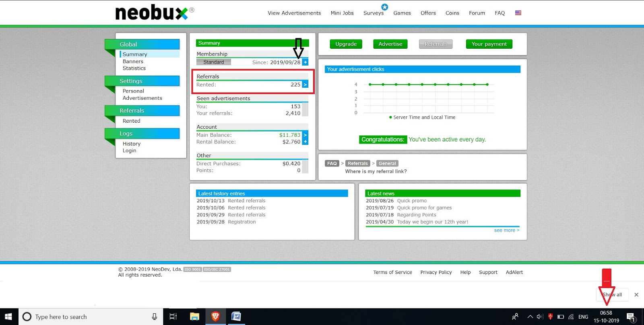Open Main Balance arrow button

click(x=305, y=135)
